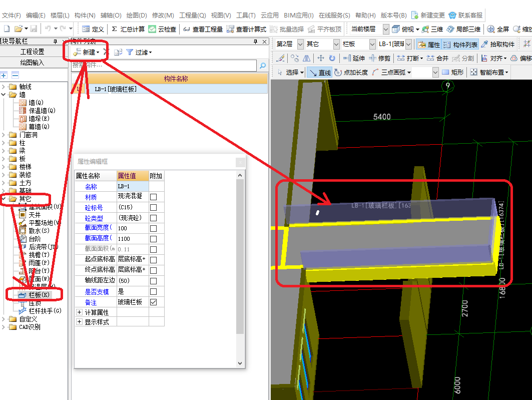Click the 绘图输入 tab button
This screenshot has width=532, height=400.
(x=33, y=63)
